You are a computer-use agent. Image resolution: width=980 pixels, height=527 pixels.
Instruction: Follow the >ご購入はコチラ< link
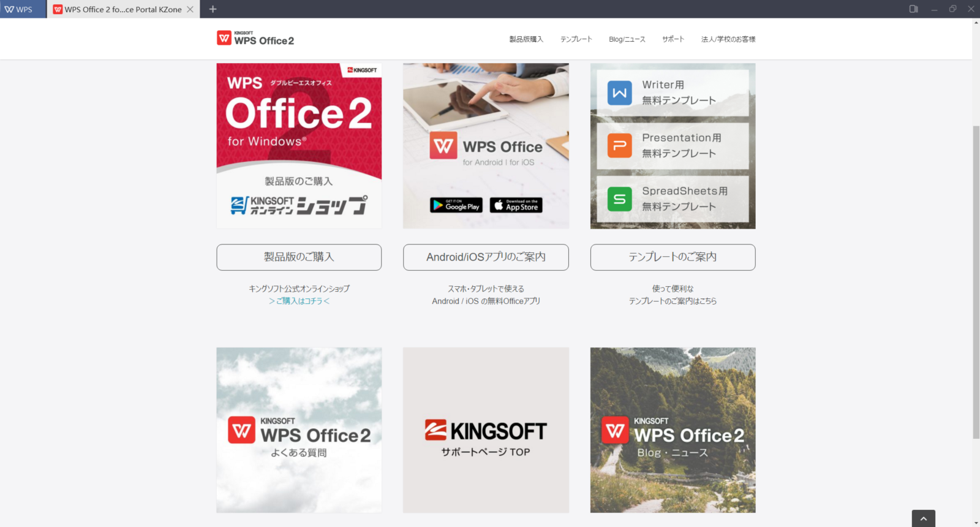(299, 301)
